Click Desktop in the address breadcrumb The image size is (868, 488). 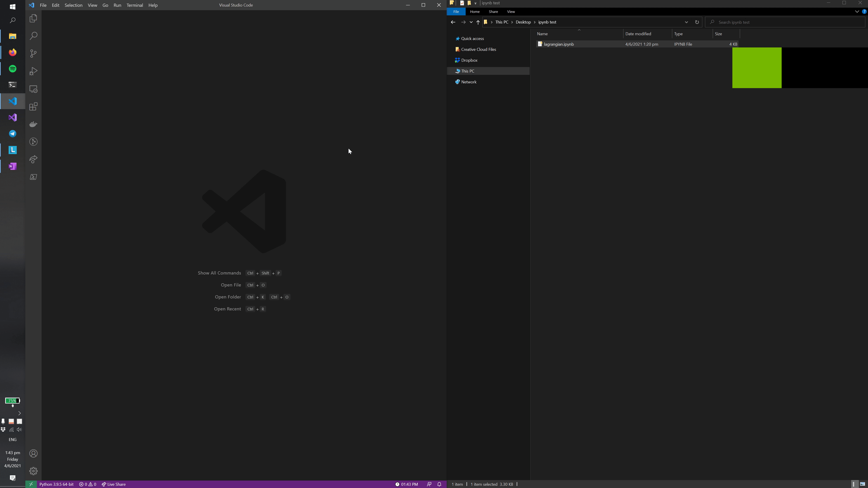coord(523,22)
